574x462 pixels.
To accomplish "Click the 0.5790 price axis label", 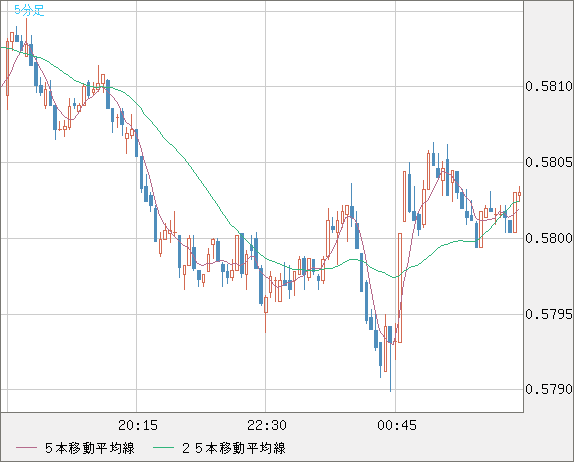I will [549, 389].
